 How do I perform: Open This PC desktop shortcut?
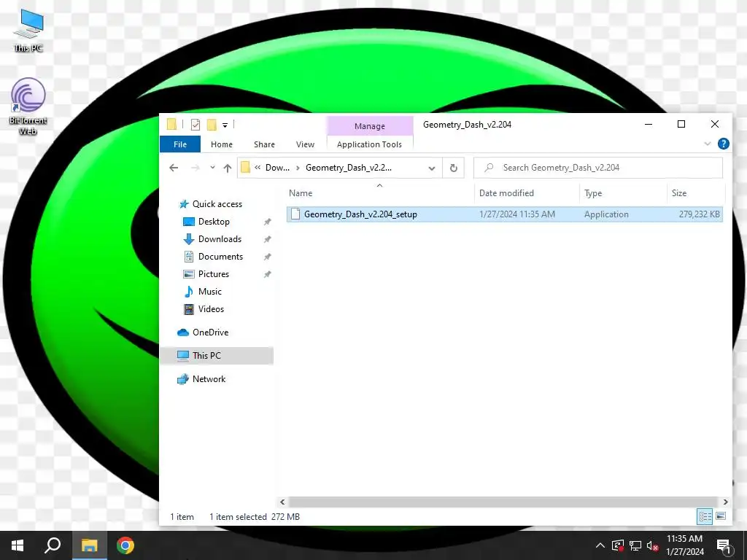click(28, 30)
